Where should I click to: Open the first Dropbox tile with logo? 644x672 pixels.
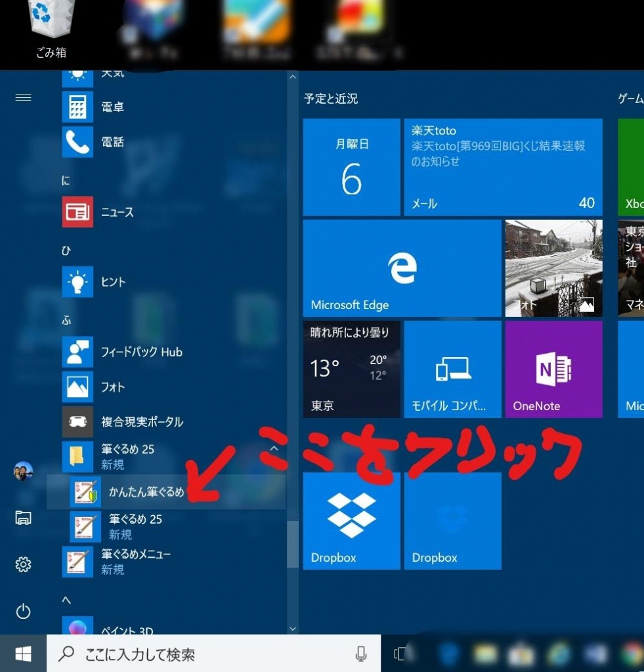(x=352, y=521)
